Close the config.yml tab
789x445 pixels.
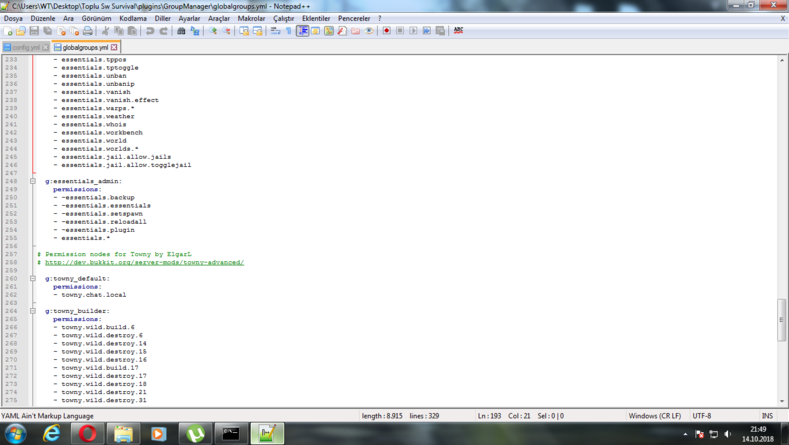click(x=45, y=47)
